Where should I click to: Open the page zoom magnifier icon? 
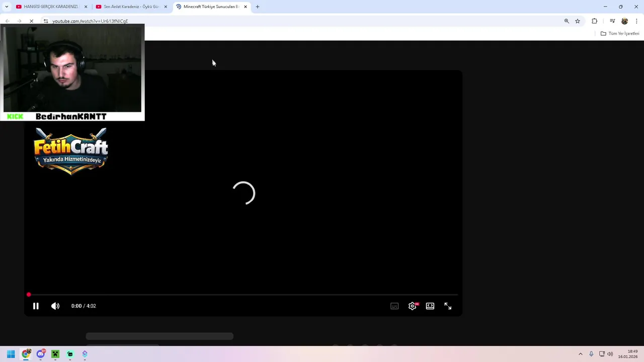567,21
